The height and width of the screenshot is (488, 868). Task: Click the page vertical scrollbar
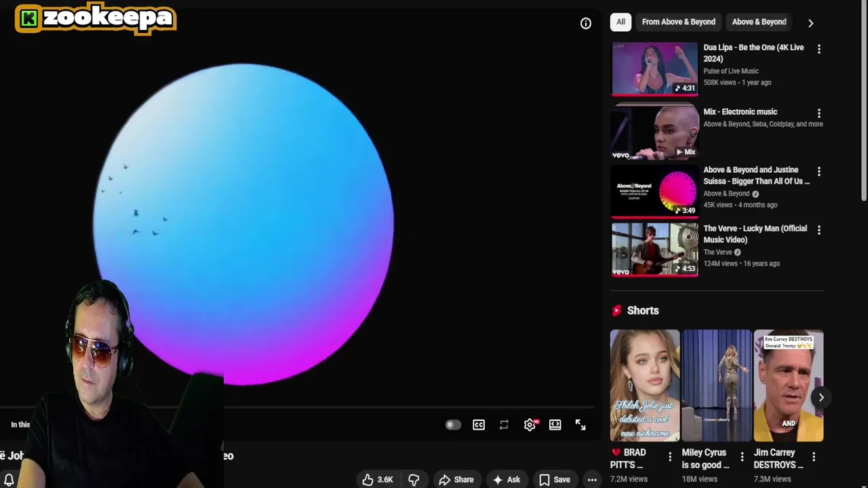pyautogui.click(x=864, y=100)
